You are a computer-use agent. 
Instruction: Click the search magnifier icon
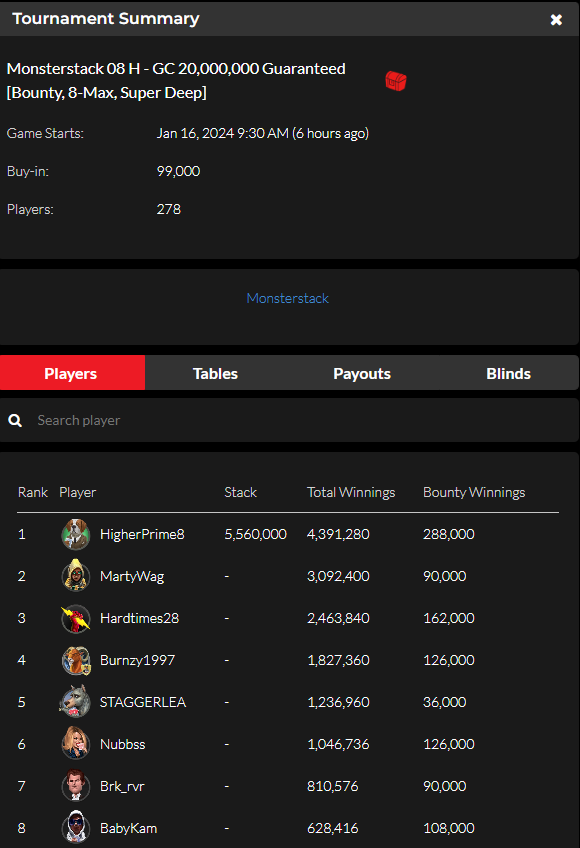(15, 420)
